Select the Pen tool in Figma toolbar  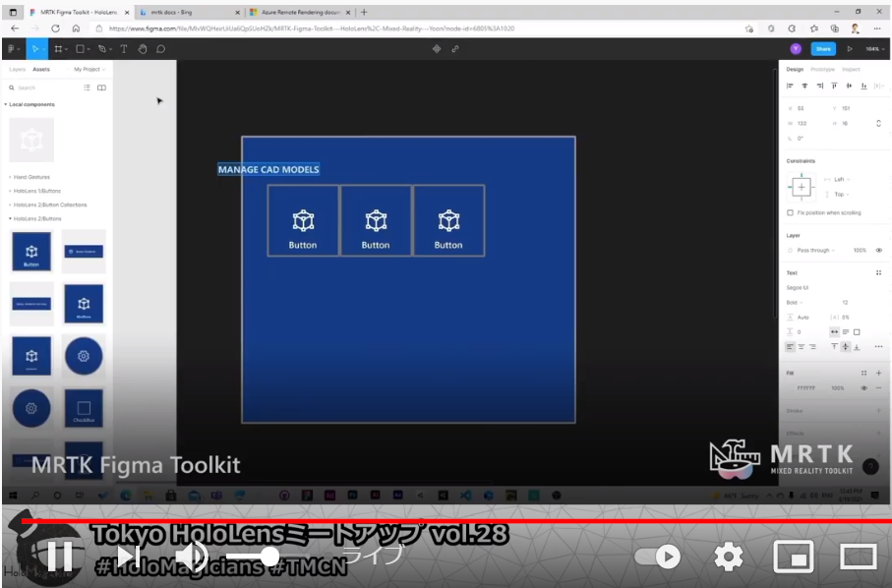[x=102, y=49]
